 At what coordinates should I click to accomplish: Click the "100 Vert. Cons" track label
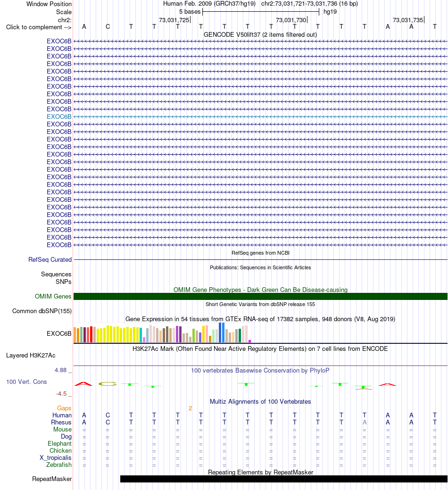26,382
